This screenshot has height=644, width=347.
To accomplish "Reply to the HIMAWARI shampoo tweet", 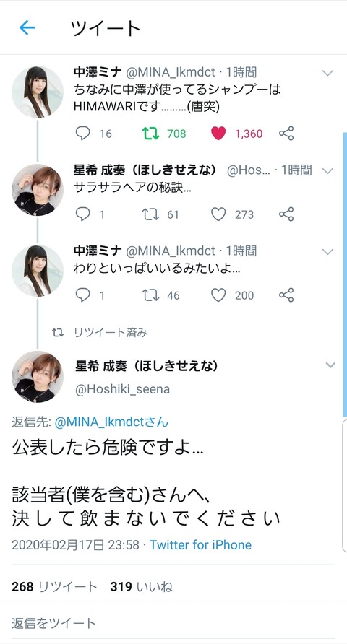I will (82, 134).
